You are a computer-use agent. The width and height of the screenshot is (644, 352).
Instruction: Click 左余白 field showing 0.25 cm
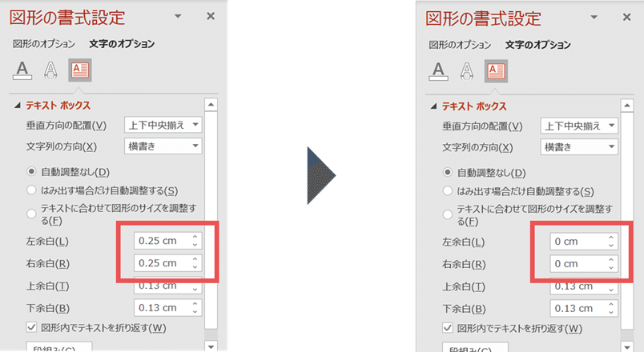(x=167, y=241)
